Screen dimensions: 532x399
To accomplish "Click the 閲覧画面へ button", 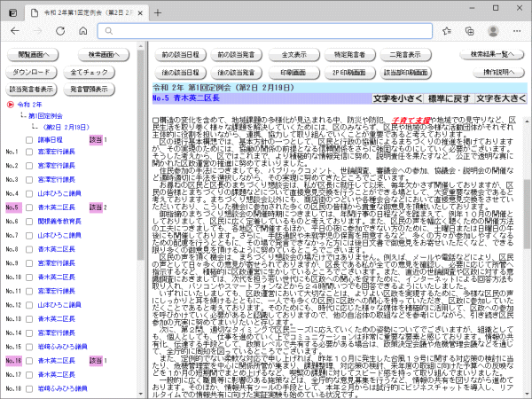I will (x=33, y=55).
